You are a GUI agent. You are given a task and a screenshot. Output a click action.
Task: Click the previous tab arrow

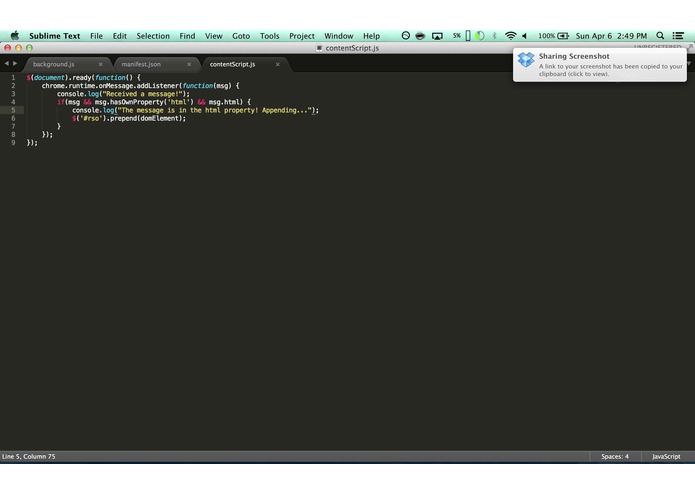tap(7, 63)
